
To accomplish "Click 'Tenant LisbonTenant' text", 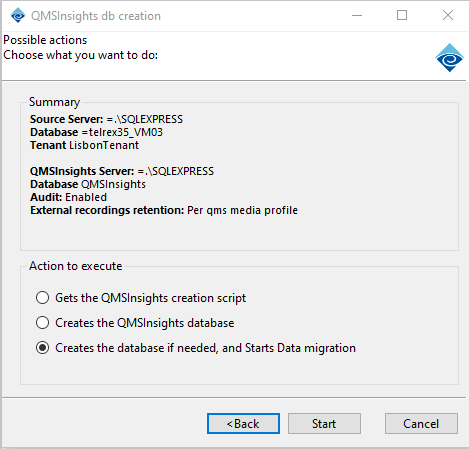I will (x=84, y=145).
